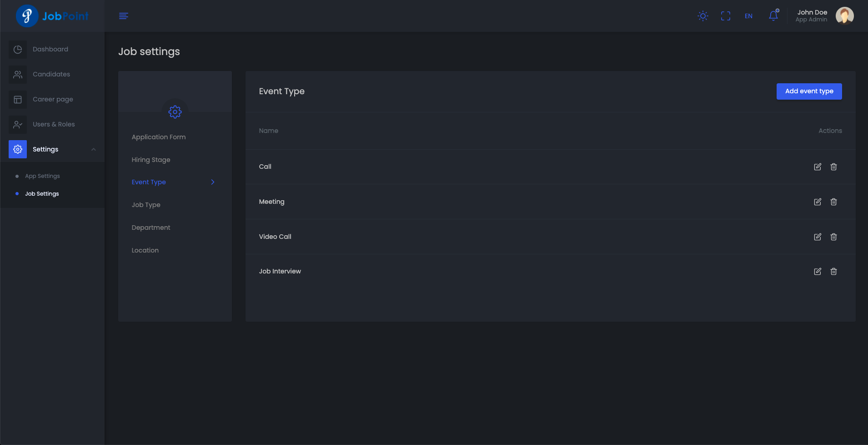
Task: Edit the Video Call event type
Action: [x=817, y=237]
